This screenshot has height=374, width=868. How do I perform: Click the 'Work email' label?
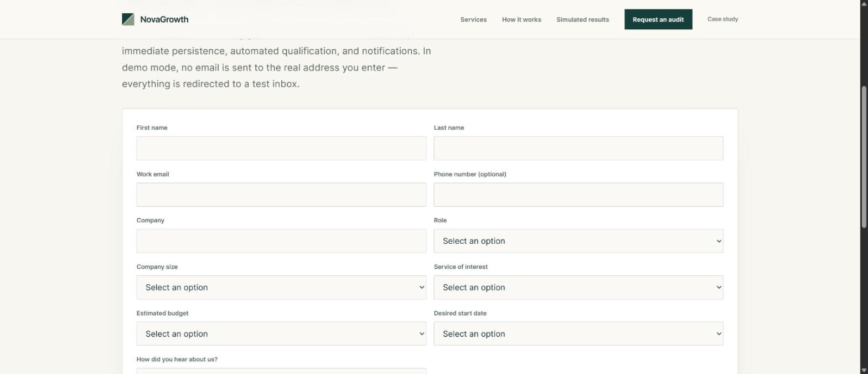tap(153, 174)
